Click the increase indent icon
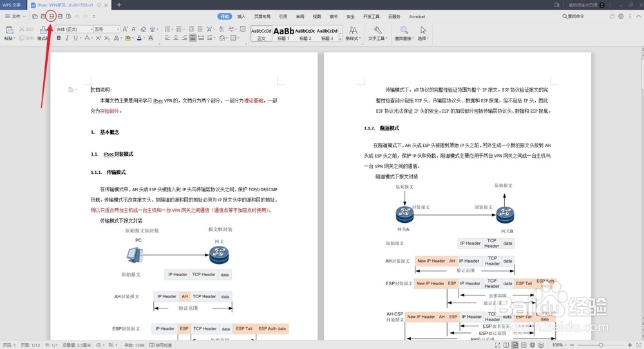Viewport: 644px width, 349px height. 200,29
